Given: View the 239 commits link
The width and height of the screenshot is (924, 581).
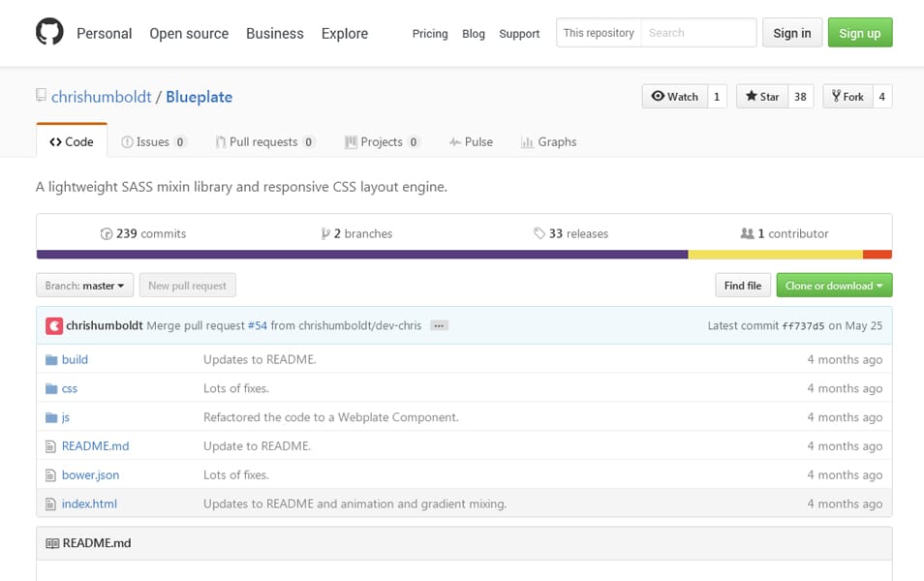Looking at the screenshot, I should (143, 234).
